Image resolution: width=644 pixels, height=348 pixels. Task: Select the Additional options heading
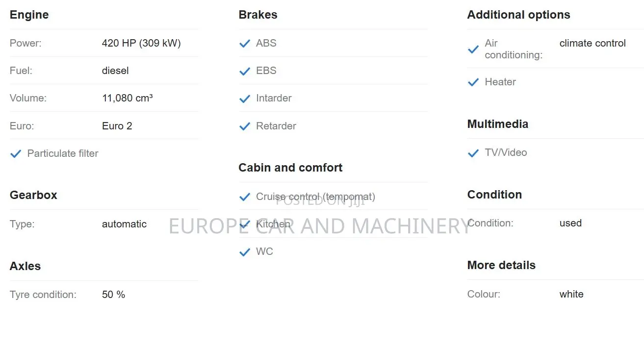click(x=519, y=15)
